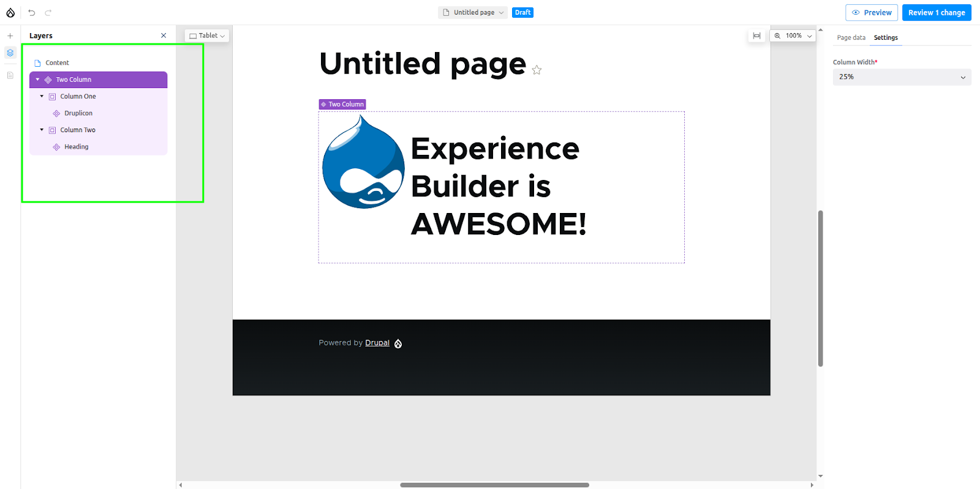Open the templates page icon in sidebar
Screen dimensions: 980x489
point(10,75)
